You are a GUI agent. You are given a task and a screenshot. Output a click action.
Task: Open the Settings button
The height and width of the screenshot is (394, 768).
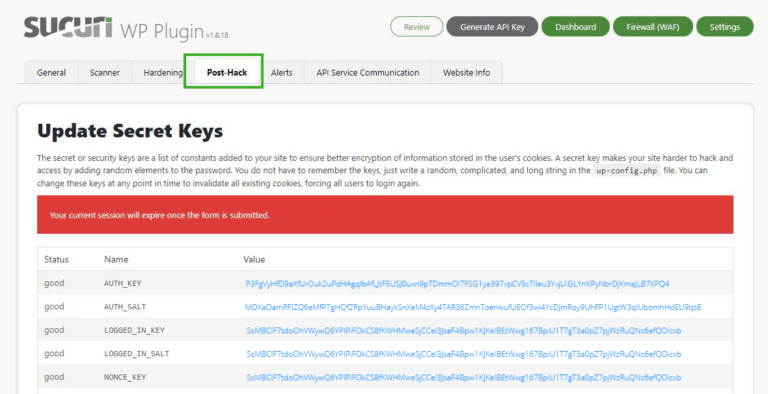click(x=725, y=27)
